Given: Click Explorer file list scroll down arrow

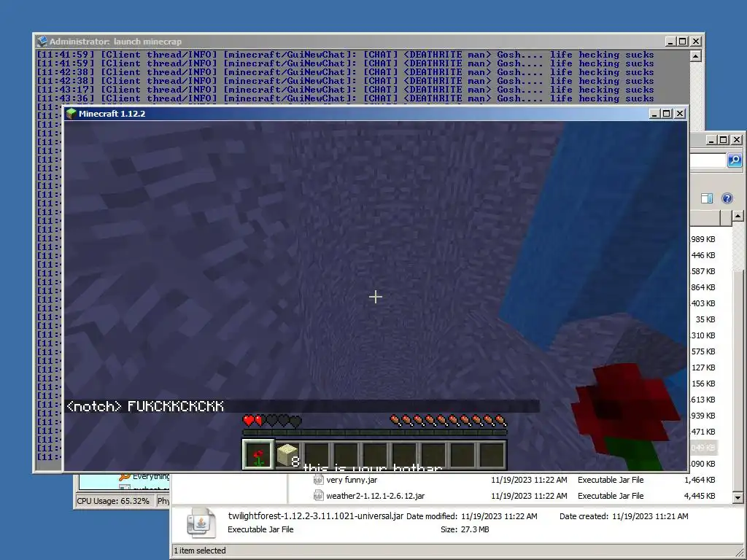Looking at the screenshot, I should coord(738,497).
